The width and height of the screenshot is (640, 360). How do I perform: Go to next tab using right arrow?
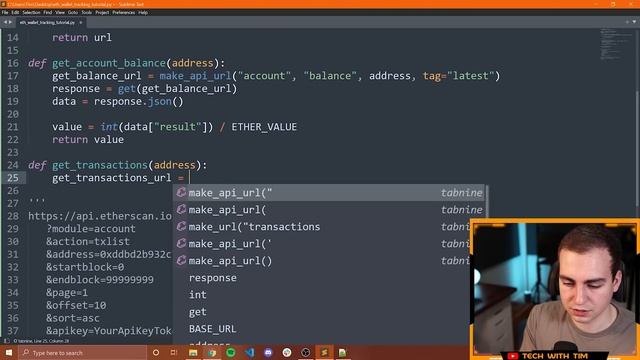(x=11, y=22)
